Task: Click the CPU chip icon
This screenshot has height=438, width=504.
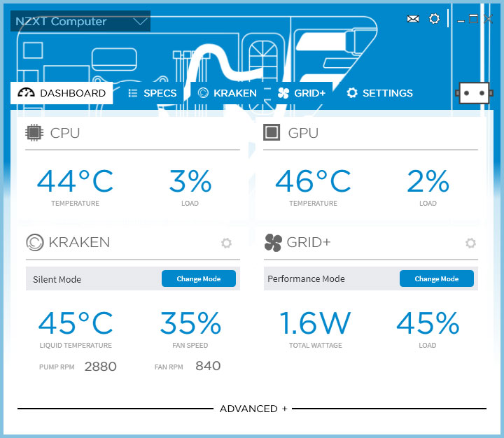Action: (34, 133)
